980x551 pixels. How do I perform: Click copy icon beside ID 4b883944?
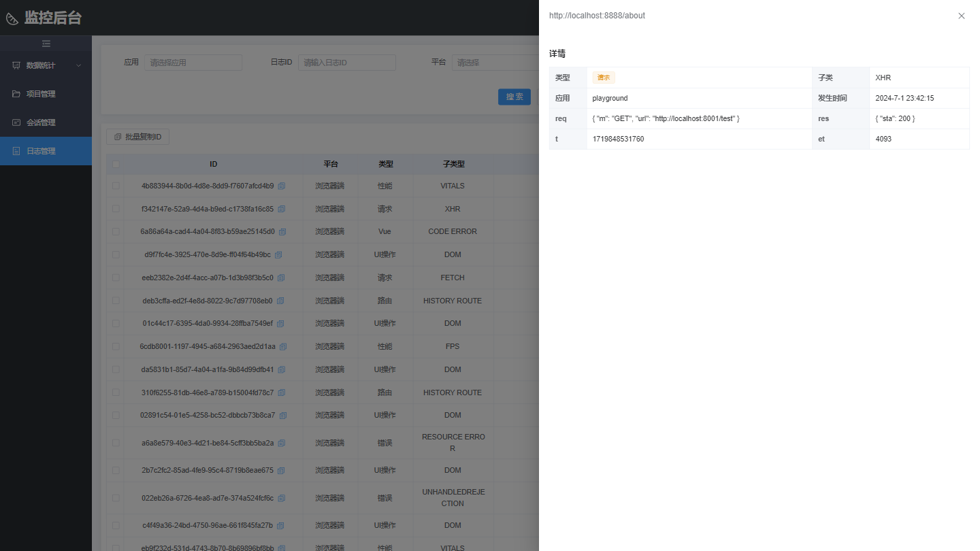[x=282, y=186]
